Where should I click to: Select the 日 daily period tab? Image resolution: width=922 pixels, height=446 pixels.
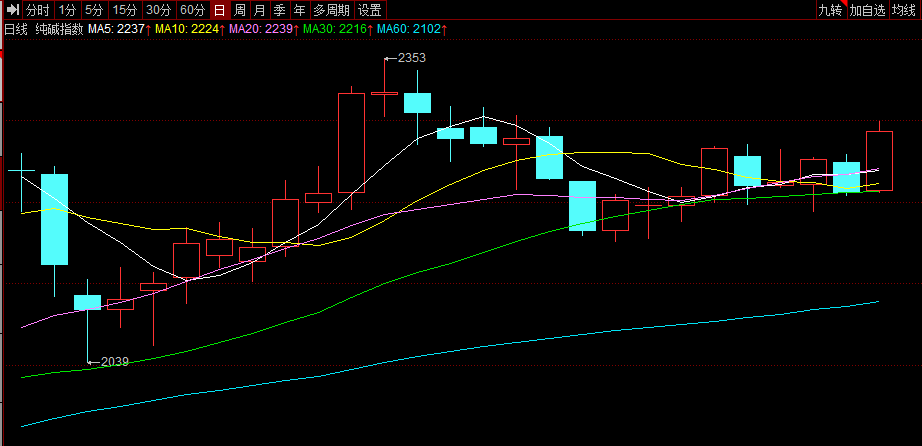pos(219,9)
